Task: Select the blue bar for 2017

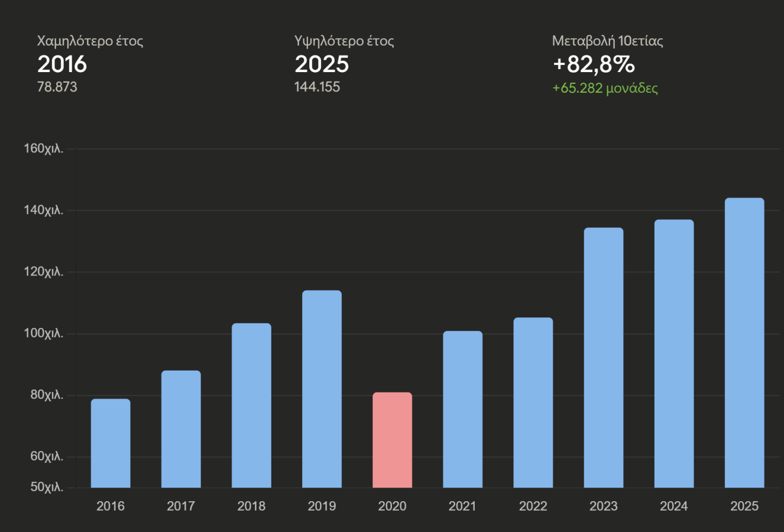Action: coord(181,429)
